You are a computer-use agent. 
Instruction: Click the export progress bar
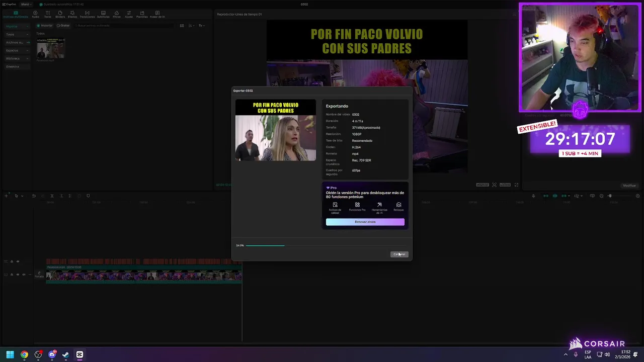pos(326,245)
